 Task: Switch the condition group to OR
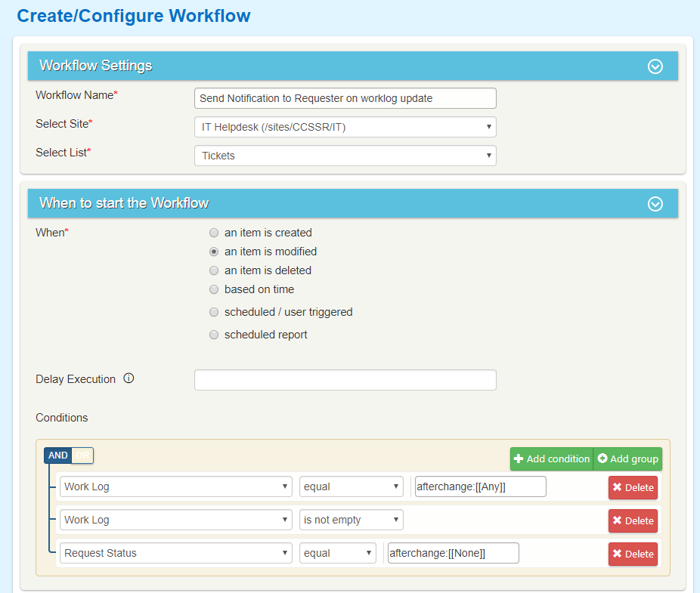click(81, 456)
